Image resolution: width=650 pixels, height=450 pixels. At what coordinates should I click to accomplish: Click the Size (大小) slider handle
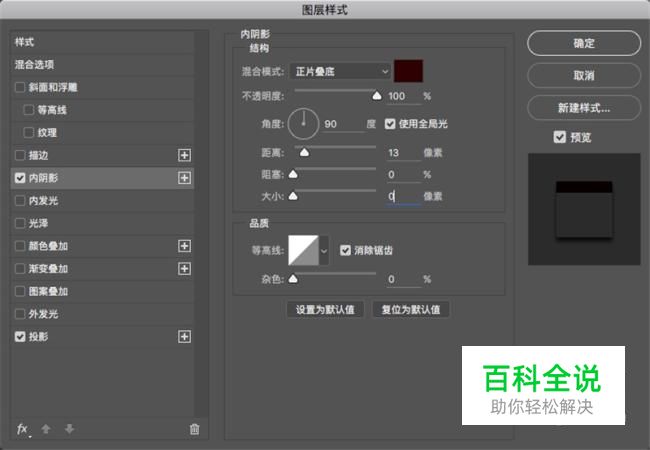coord(293,196)
